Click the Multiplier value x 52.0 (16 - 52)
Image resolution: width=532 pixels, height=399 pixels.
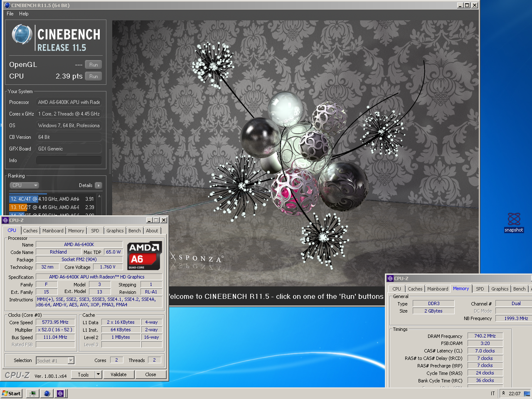[x=55, y=330]
